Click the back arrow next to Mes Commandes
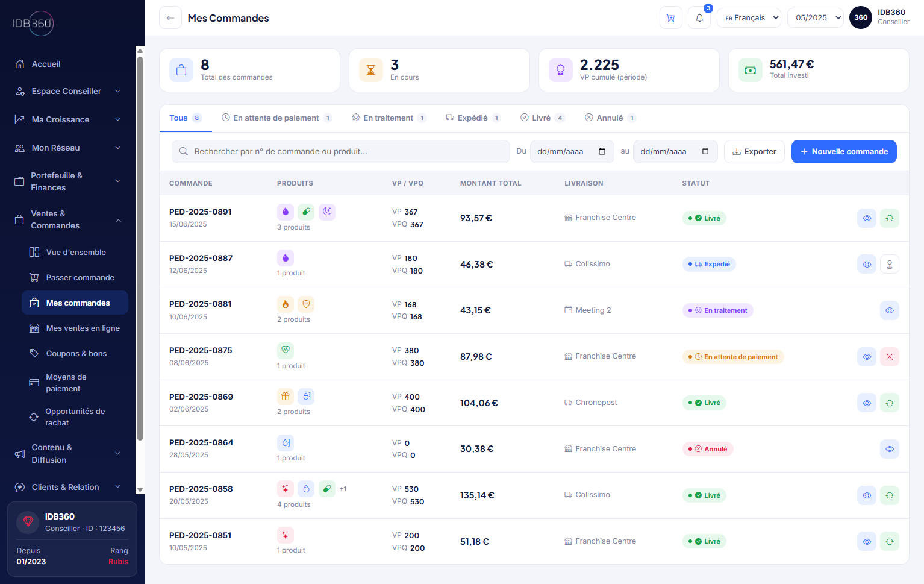 coord(170,18)
